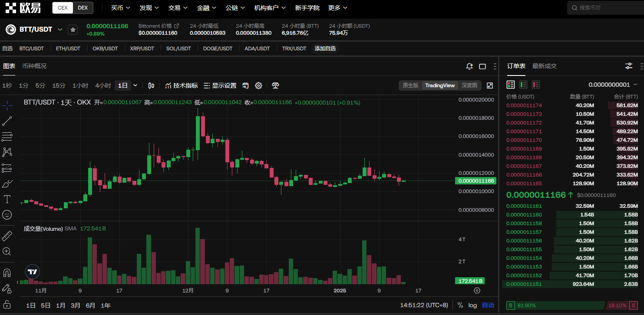Activate the ruler measure tool
This screenshot has height=315, width=644.
click(7, 236)
